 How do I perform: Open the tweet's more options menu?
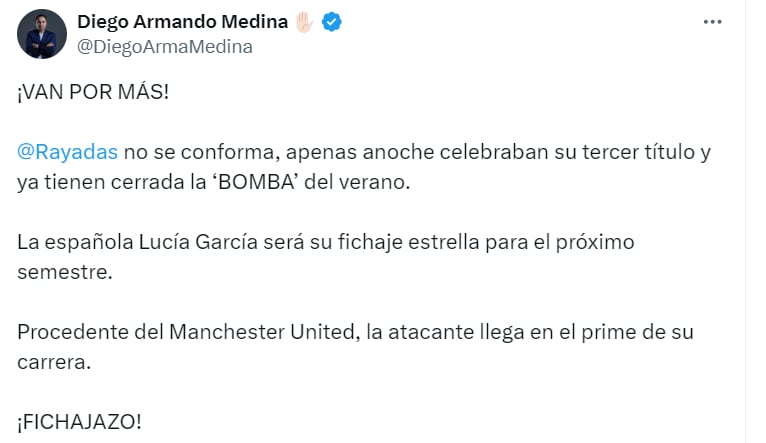click(x=714, y=21)
